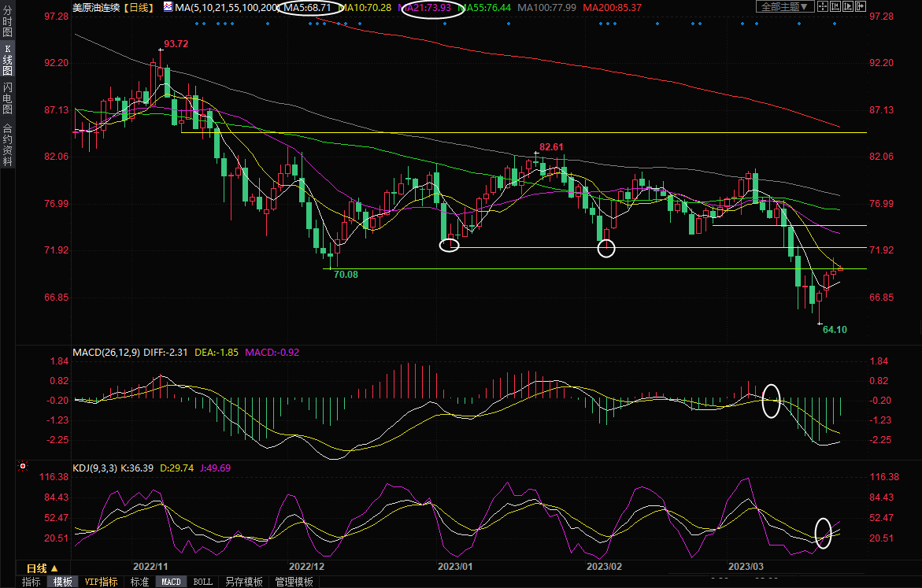Click the red KDJ indicator marker icon
Screen dimensions: 922x588
[23, 467]
